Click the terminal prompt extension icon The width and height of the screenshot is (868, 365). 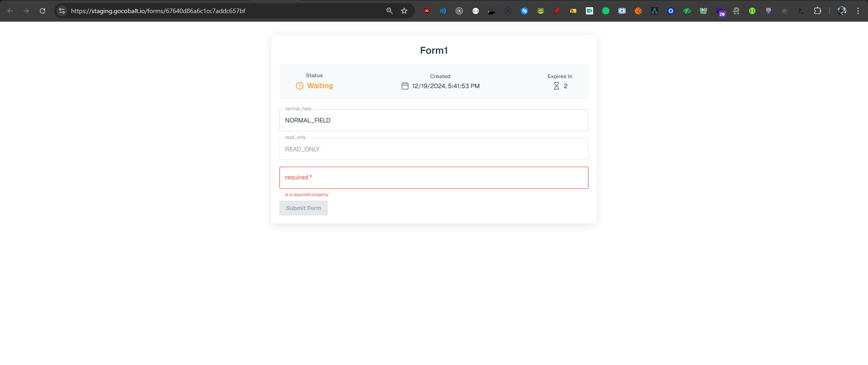pos(801,11)
